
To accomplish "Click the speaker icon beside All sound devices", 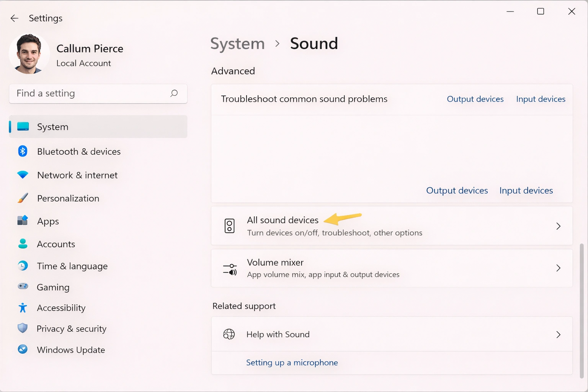I will (x=230, y=226).
